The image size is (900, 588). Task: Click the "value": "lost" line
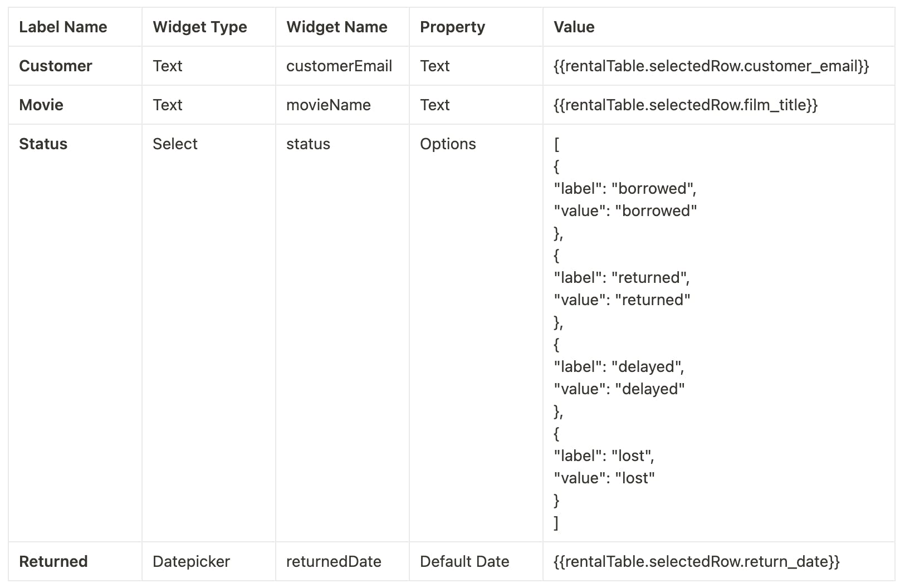(604, 478)
